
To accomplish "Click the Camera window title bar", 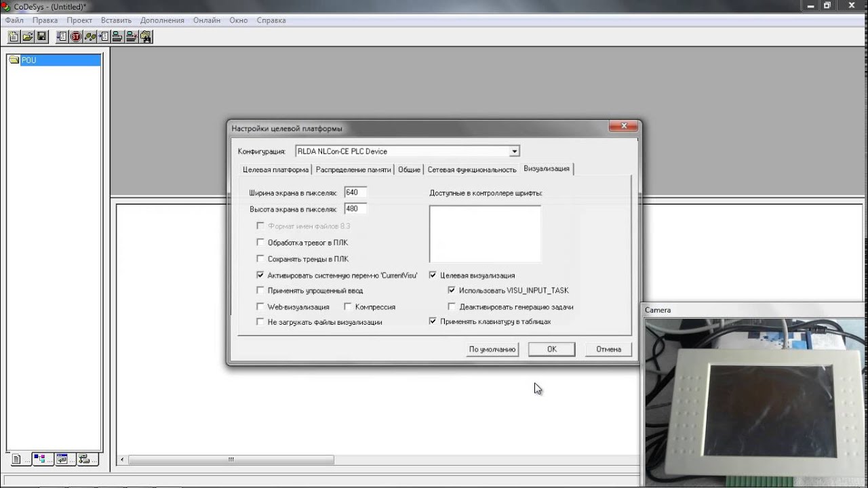I will [755, 310].
